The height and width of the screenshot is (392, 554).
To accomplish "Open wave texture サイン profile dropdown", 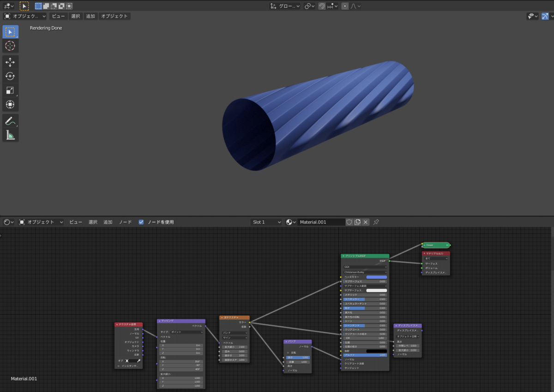I will tap(235, 338).
